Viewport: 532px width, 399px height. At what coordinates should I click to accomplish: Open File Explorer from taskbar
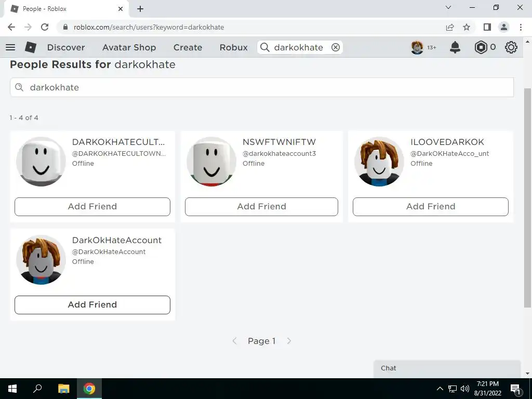63,389
